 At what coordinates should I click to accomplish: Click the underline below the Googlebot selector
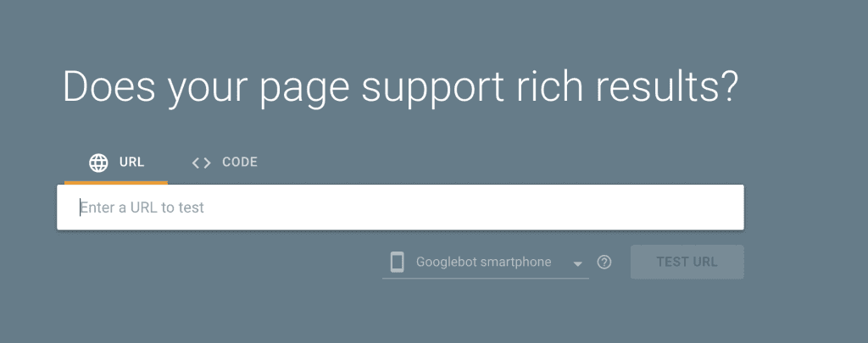coord(486,279)
